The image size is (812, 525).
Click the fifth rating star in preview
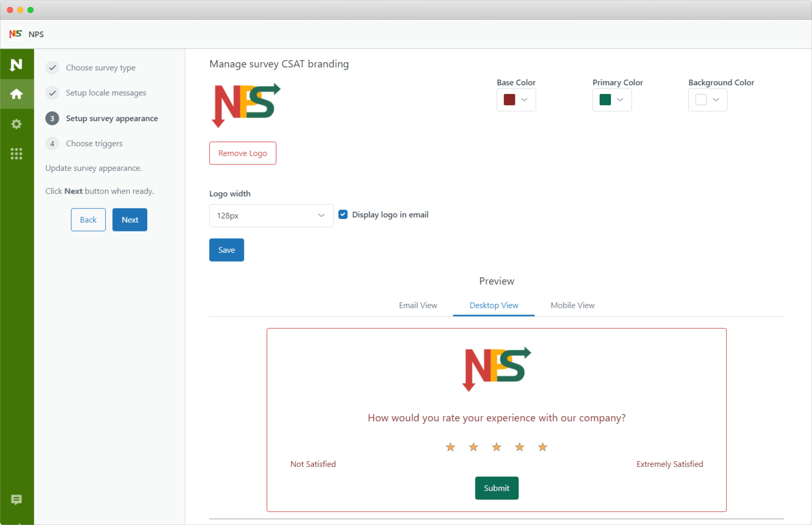click(x=542, y=447)
